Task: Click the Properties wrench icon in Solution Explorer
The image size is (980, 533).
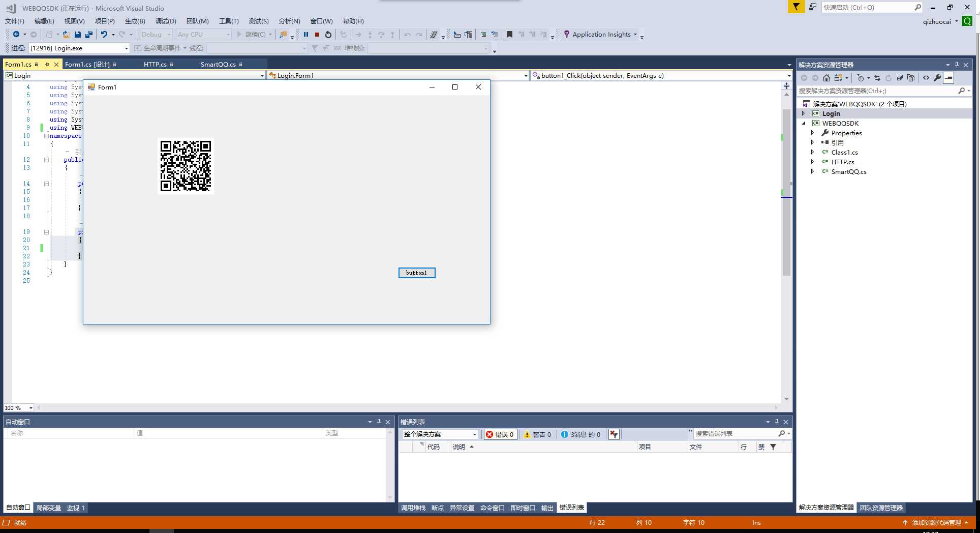Action: point(937,78)
